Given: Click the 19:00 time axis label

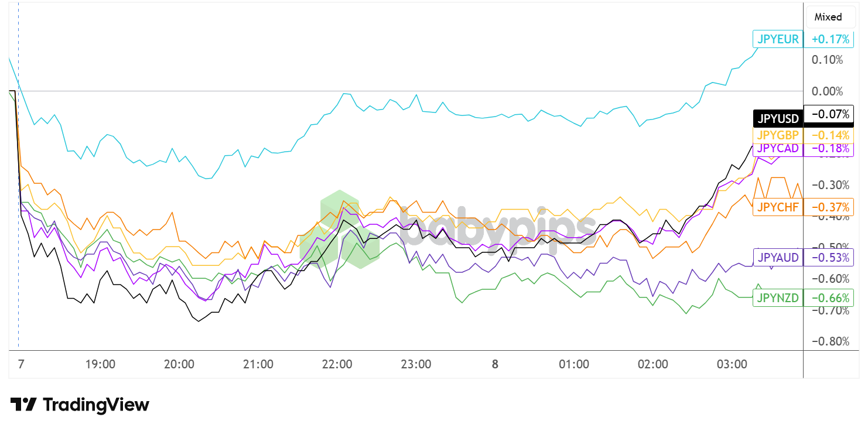Looking at the screenshot, I should (x=100, y=364).
